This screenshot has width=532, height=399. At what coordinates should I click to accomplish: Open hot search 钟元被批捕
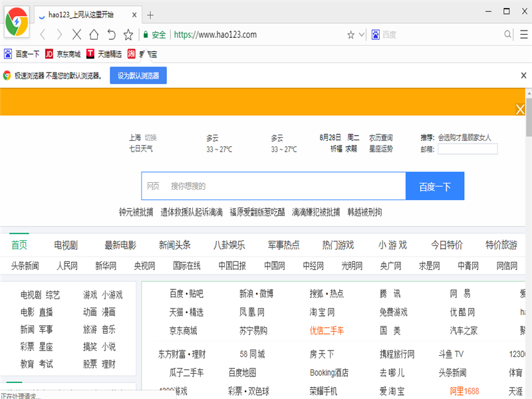click(x=136, y=212)
